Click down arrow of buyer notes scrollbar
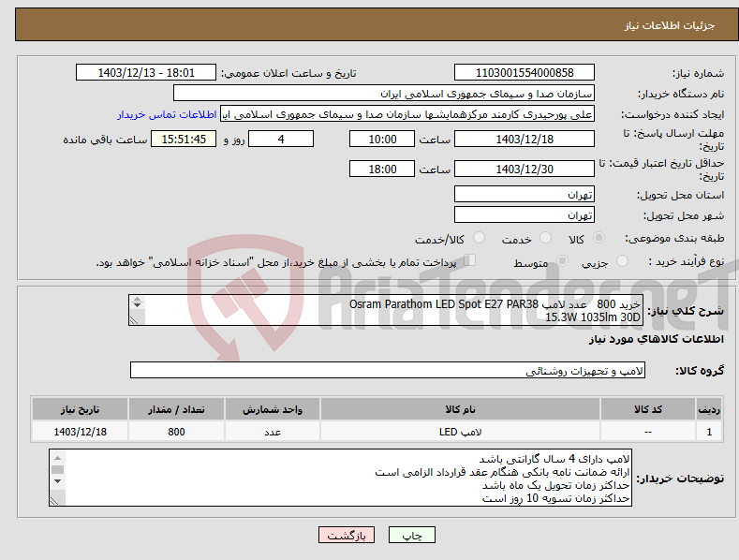Screen dimensions: 739x560 point(57,481)
